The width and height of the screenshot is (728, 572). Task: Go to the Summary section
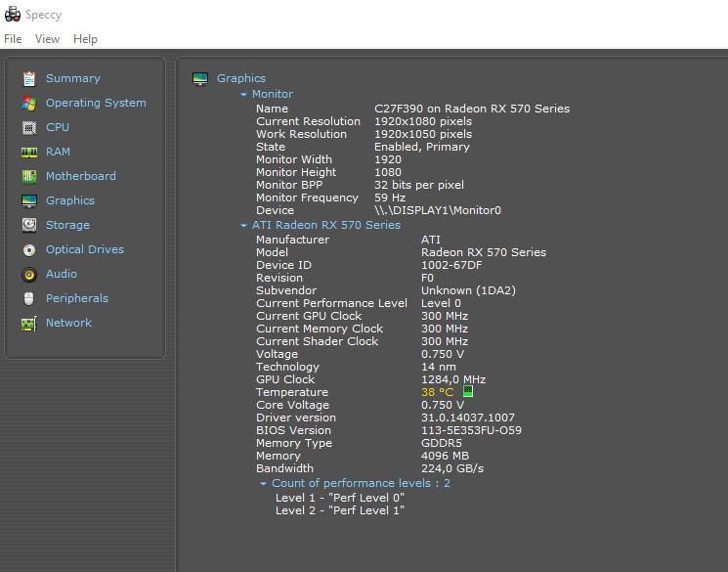pos(73,78)
